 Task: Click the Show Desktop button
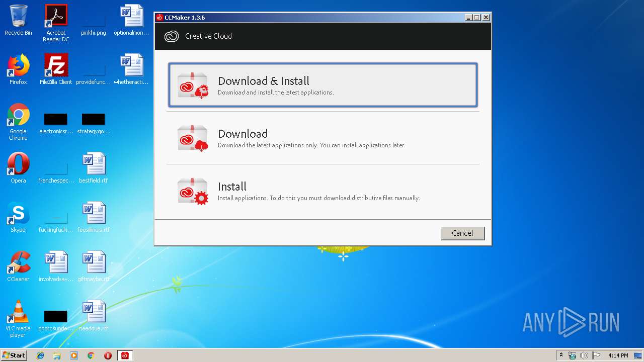pyautogui.click(x=639, y=355)
